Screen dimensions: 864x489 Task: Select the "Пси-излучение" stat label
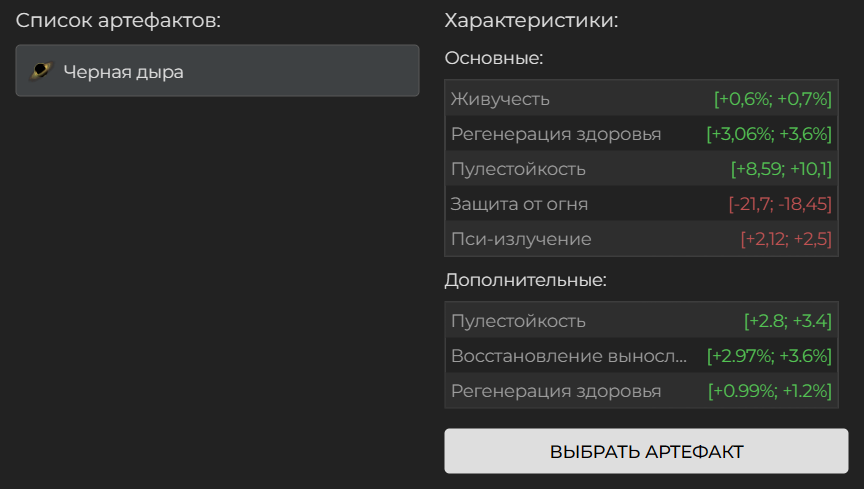[x=521, y=239]
